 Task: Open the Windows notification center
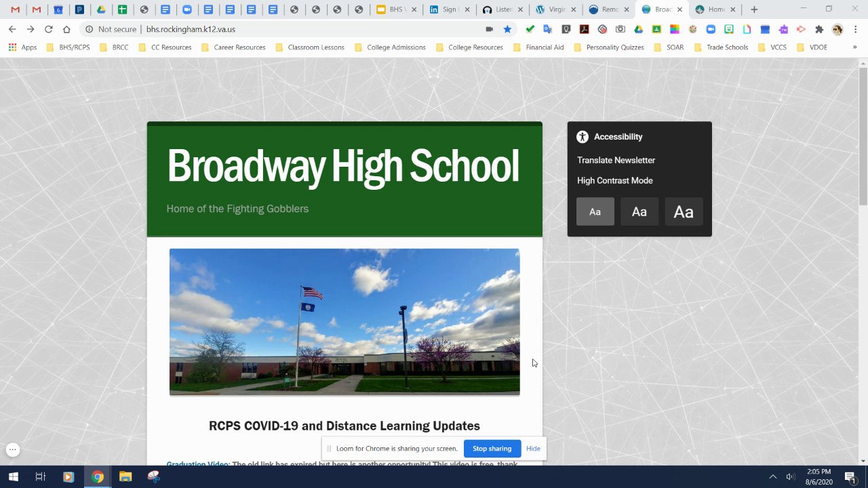pos(850,476)
